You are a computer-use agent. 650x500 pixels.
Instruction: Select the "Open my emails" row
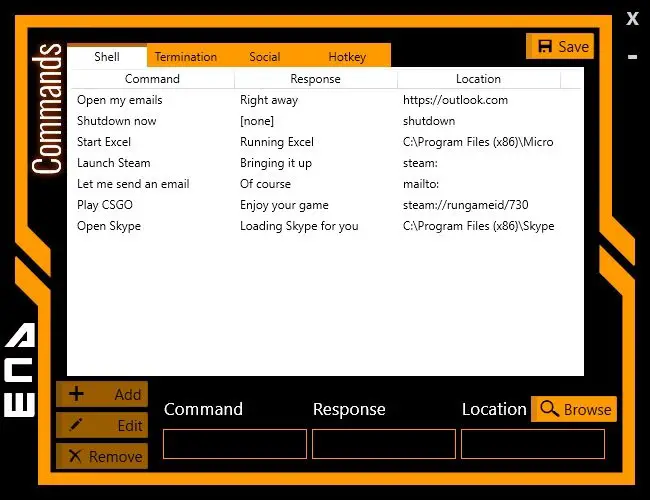click(x=326, y=100)
